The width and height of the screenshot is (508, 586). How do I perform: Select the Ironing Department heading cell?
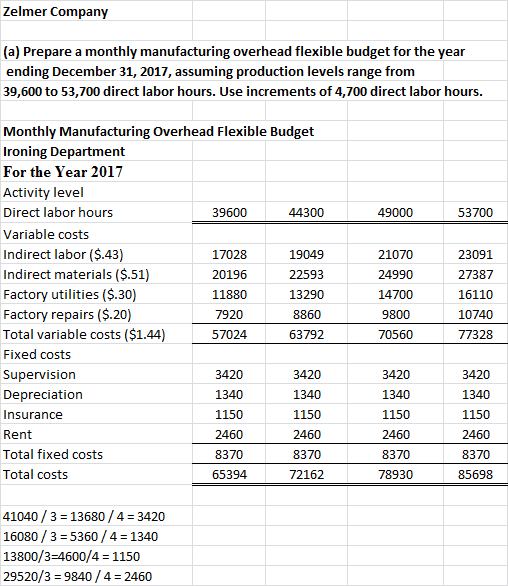[96, 151]
